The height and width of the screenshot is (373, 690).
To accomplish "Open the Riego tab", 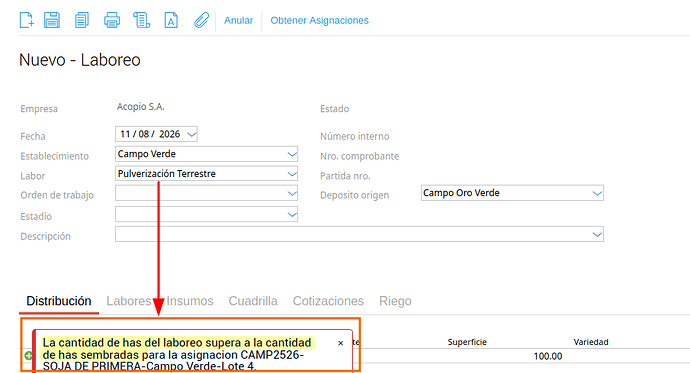I will (x=395, y=301).
